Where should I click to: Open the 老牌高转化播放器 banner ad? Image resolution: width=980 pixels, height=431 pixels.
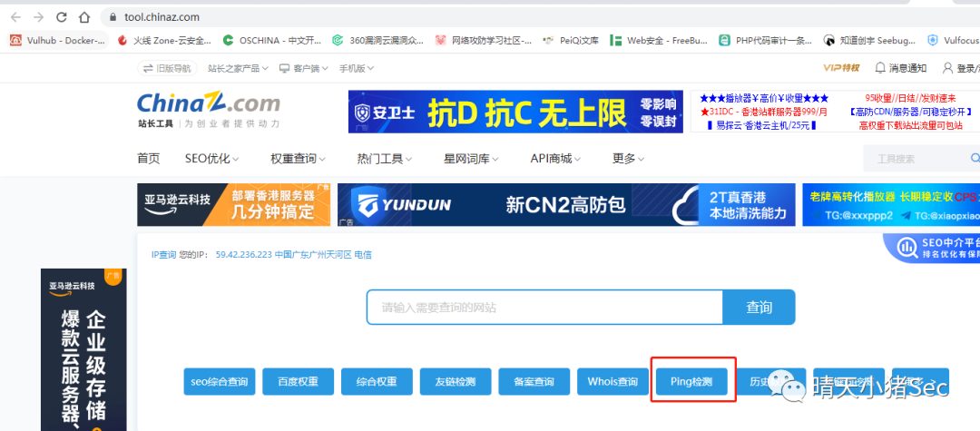point(891,204)
